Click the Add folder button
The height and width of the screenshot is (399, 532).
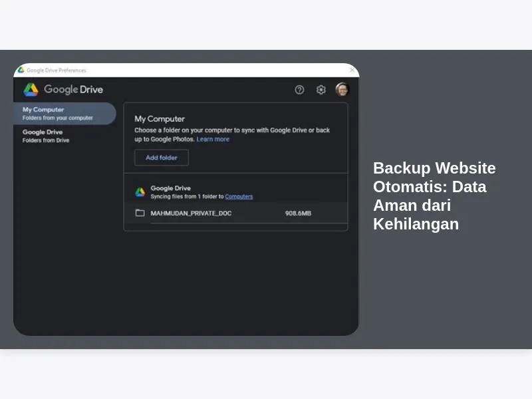tap(162, 158)
